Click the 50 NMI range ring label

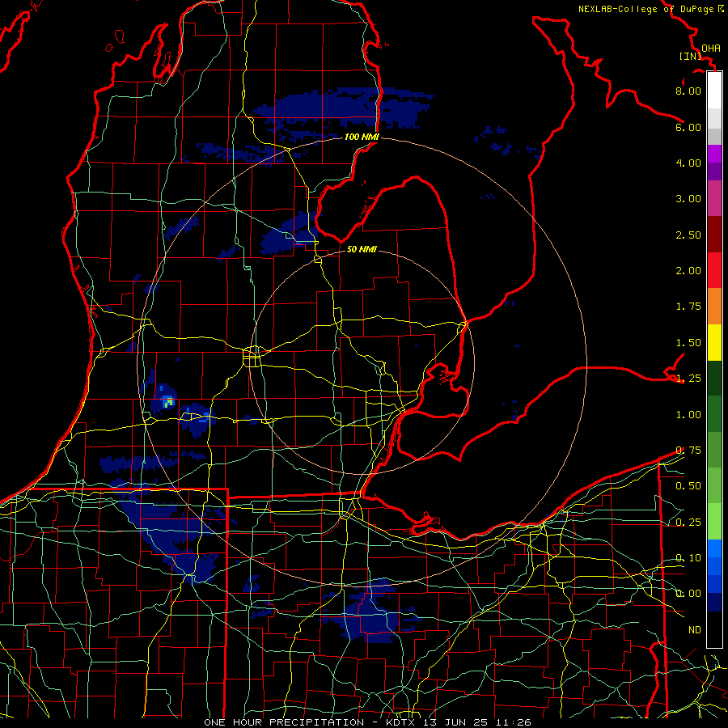(362, 249)
